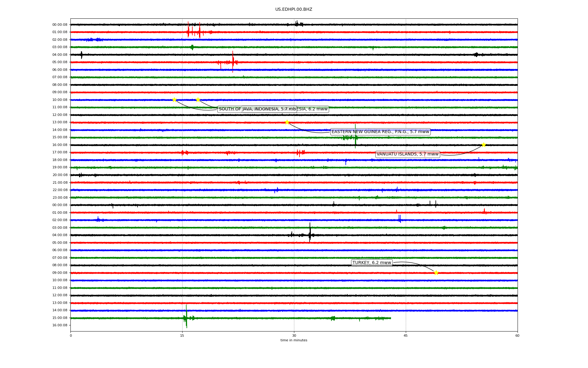Click the x-axis tick label 15
588x368 pixels.
click(x=182, y=335)
